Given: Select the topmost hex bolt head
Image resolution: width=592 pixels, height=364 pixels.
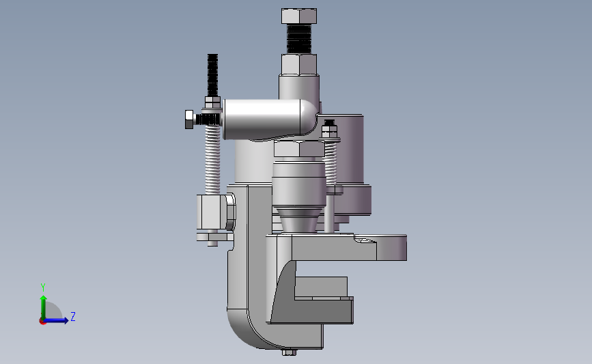Looking at the screenshot, I should pos(299,16).
